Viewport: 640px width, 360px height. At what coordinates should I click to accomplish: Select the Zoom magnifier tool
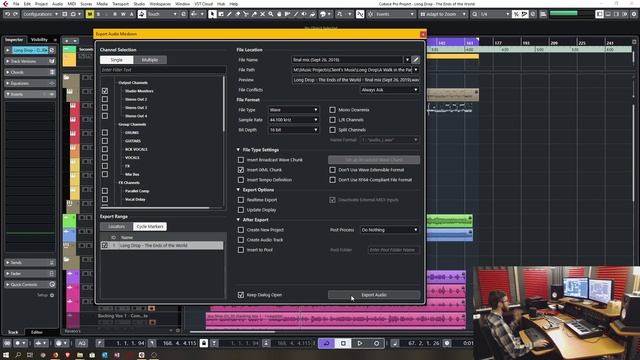tap(271, 14)
